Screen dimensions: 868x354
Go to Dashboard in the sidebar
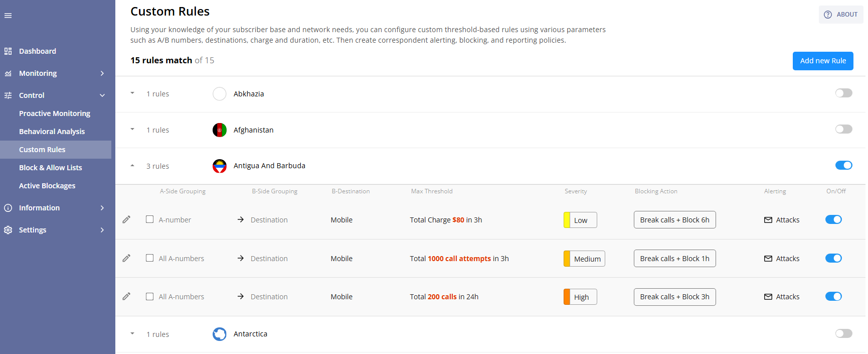tap(38, 51)
